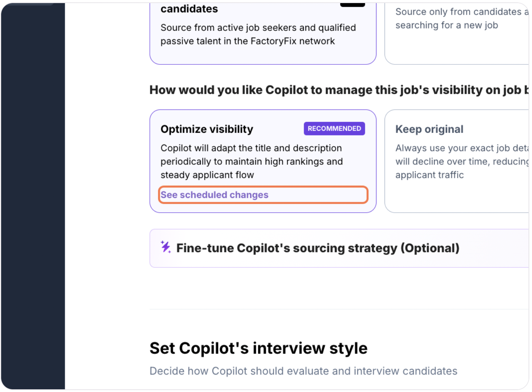
Task: Click the sparkle lightning icon beside Fine-tune
Action: [x=166, y=247]
